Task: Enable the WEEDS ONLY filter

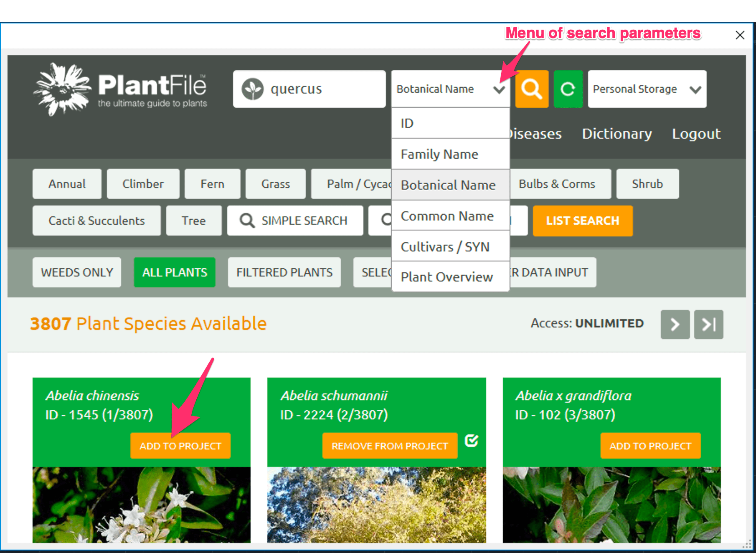Action: pos(76,272)
